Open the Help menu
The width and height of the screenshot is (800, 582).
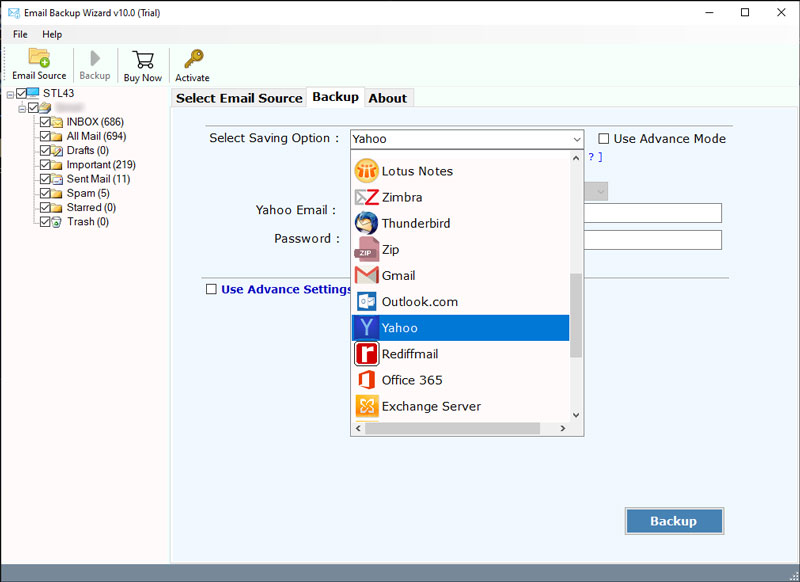52,34
